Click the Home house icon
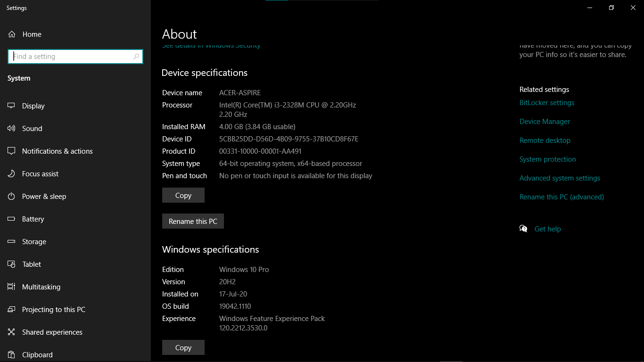 coord(12,34)
